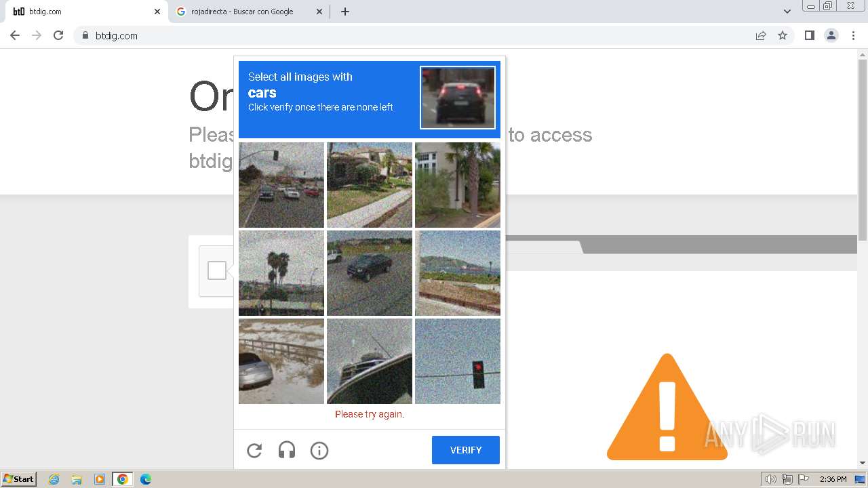
Task: Switch to the audio challenge headphones icon
Action: (287, 450)
